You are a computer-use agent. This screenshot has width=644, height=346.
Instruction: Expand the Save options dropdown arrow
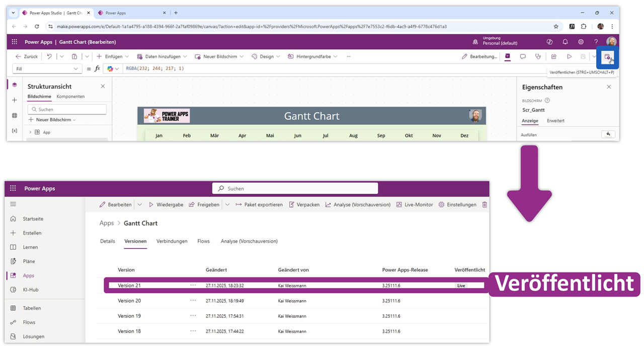point(594,57)
